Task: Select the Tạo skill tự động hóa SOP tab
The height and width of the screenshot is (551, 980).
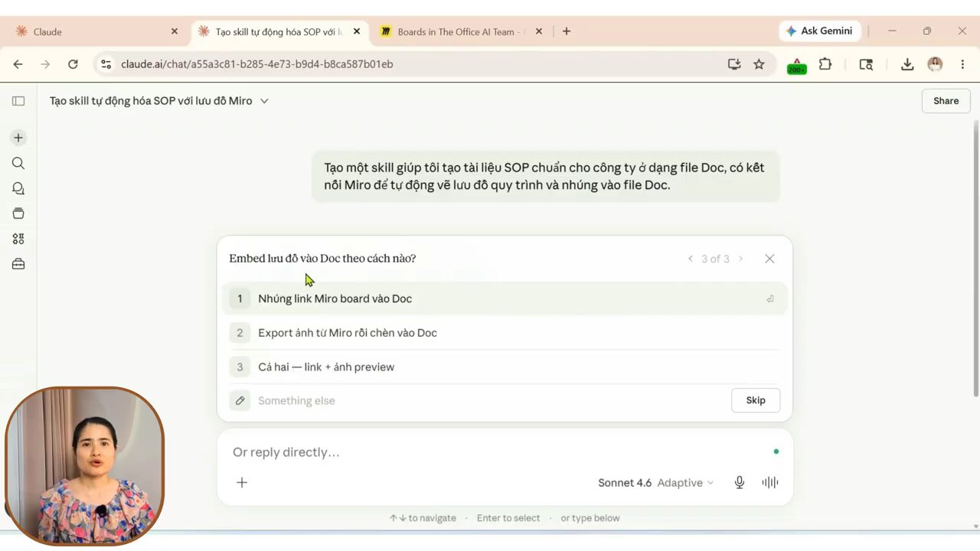Action: tap(279, 31)
